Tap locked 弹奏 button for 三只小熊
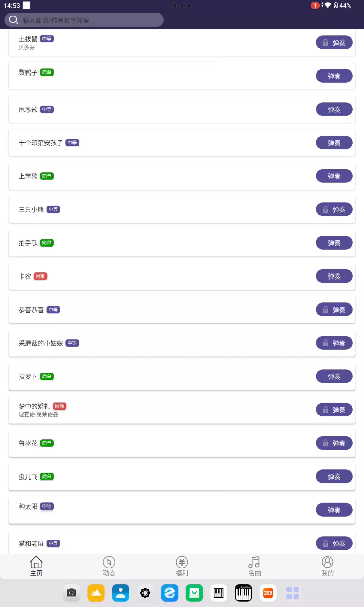 [x=334, y=209]
